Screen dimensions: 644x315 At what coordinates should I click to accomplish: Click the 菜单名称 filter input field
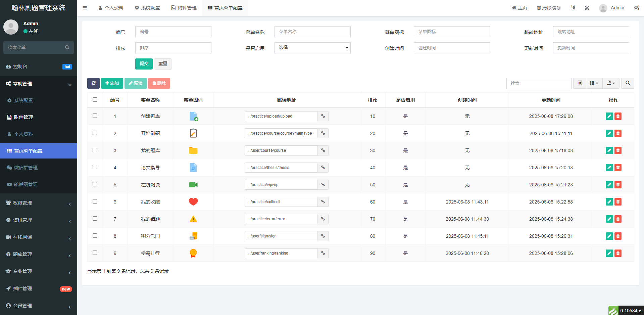point(312,32)
